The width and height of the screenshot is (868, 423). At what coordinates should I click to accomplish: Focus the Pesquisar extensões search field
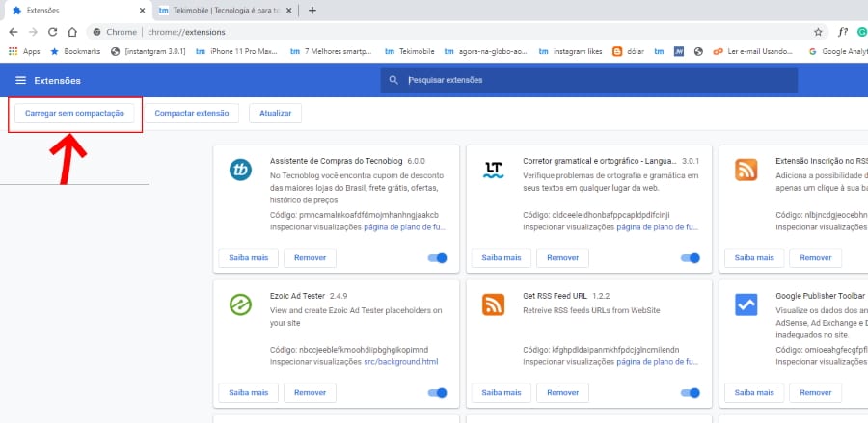tap(589, 80)
